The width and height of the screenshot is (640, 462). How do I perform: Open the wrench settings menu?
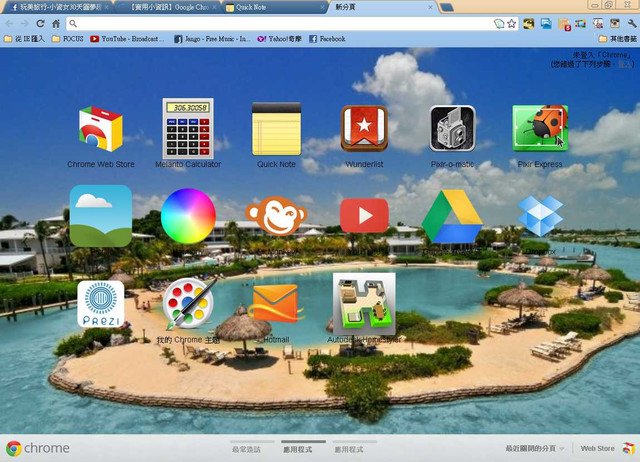click(631, 23)
